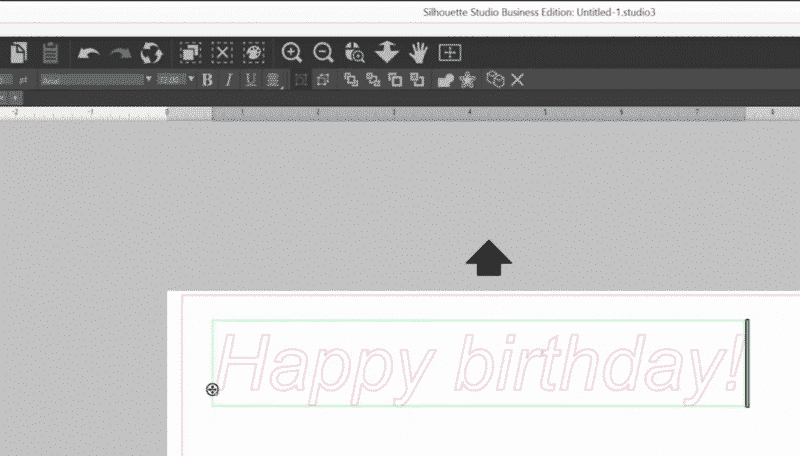This screenshot has width=800, height=456.
Task: Open the text justification options icon
Action: 273,80
